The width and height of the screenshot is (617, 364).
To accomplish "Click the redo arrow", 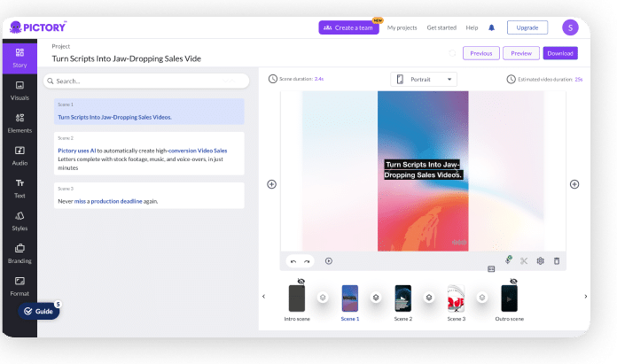I will click(307, 261).
